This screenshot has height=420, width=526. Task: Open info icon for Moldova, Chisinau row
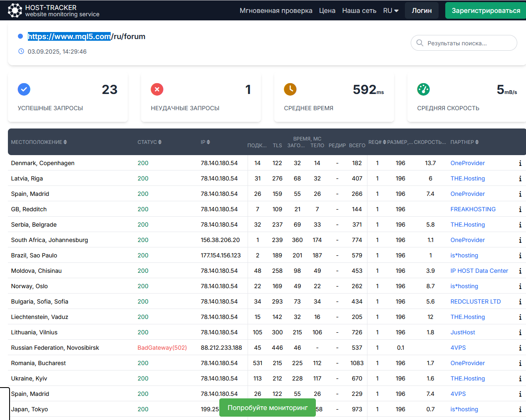[x=520, y=271]
